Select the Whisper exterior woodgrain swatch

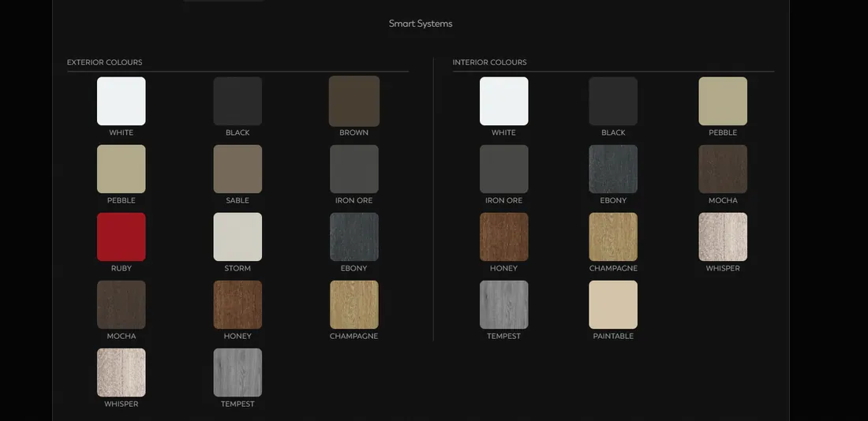pos(122,372)
